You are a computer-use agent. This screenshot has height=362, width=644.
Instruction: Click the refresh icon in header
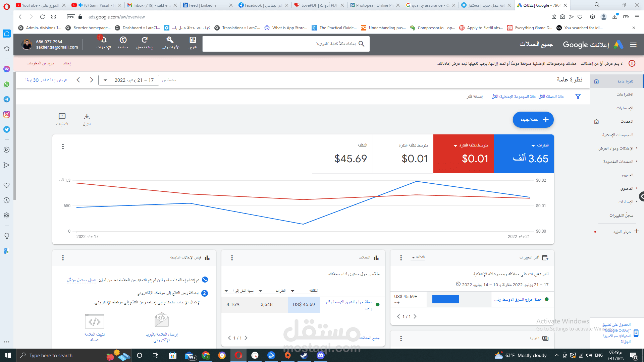coord(145,41)
